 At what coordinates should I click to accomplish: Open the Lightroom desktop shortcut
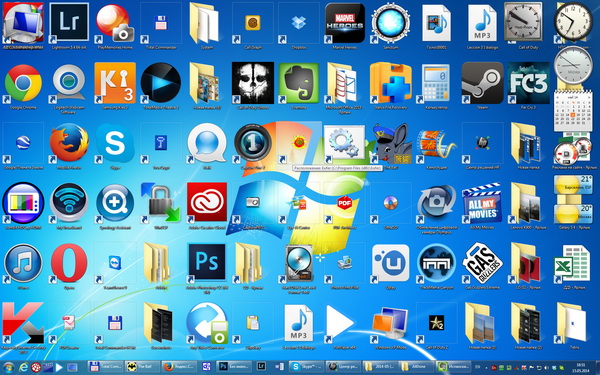[x=69, y=23]
